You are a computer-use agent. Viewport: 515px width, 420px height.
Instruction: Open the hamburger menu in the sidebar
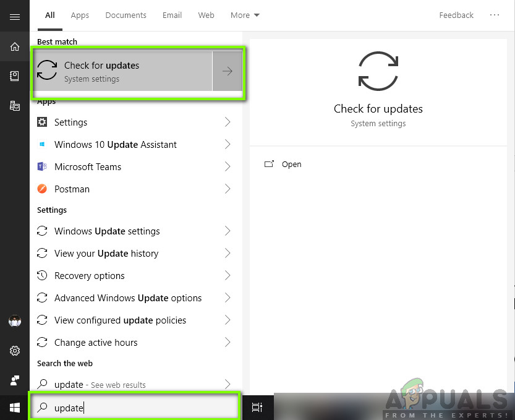(14, 15)
